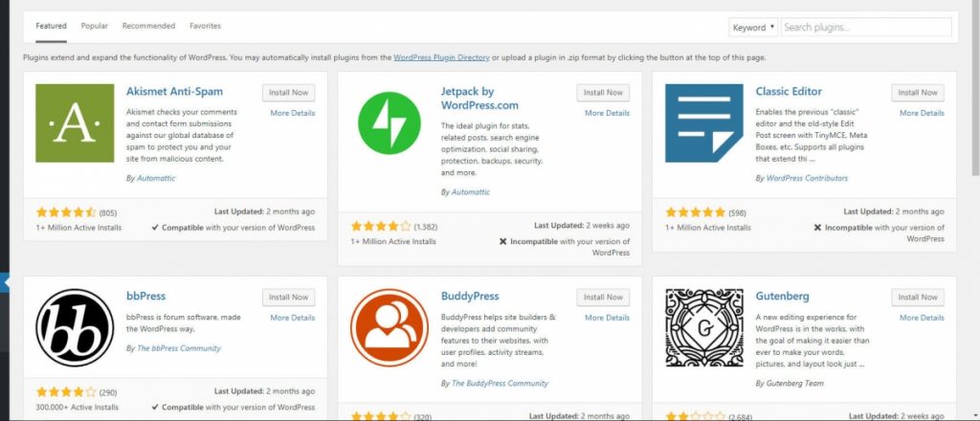980x421 pixels.
Task: Open the Jetpack by WordPress.com title link
Action: 479,98
